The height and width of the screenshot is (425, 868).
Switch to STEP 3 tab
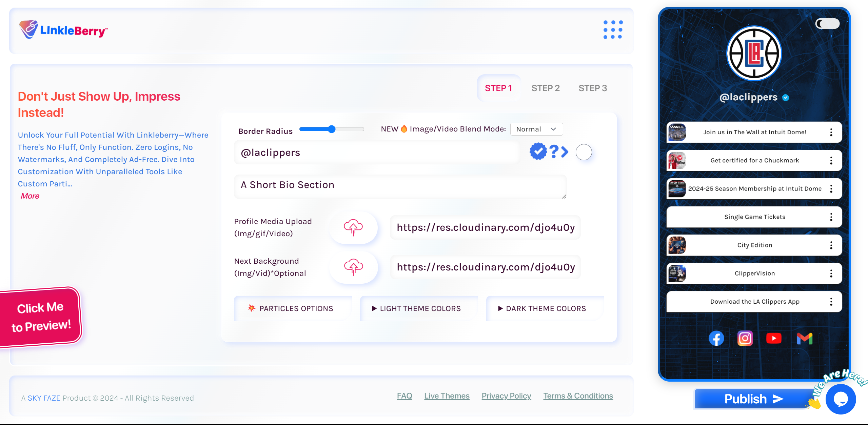pyautogui.click(x=593, y=88)
